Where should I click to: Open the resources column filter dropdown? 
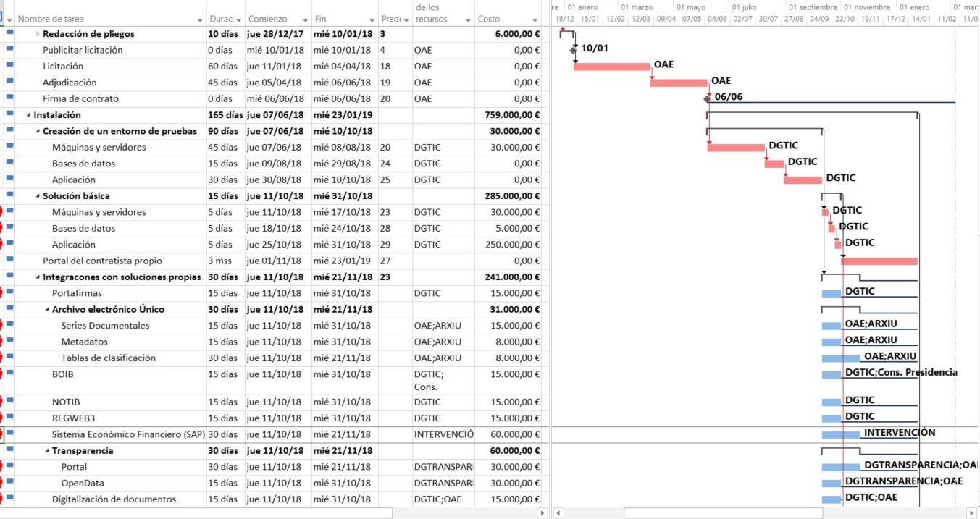(469, 20)
